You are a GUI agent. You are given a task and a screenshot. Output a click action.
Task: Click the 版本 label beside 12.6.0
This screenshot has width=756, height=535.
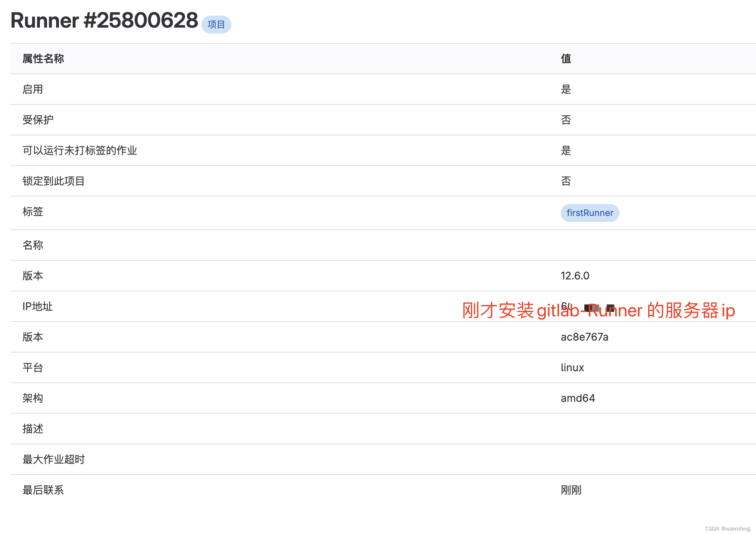tap(33, 276)
